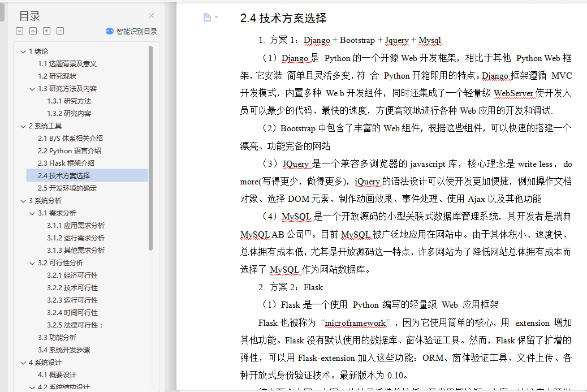587x392 pixels.
Task: Select 1.3.2 研究内容 entry
Action: click(x=69, y=114)
